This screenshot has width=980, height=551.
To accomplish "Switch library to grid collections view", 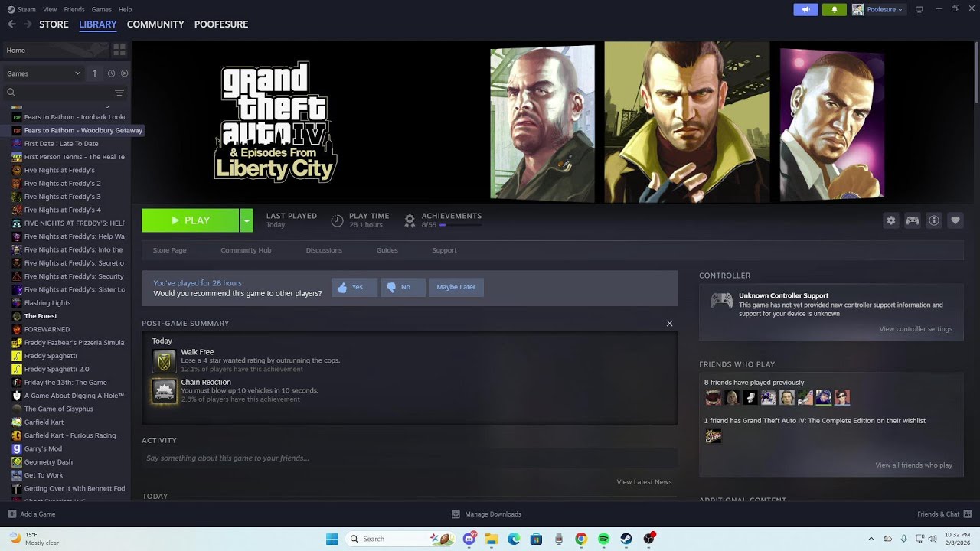I will tap(119, 50).
